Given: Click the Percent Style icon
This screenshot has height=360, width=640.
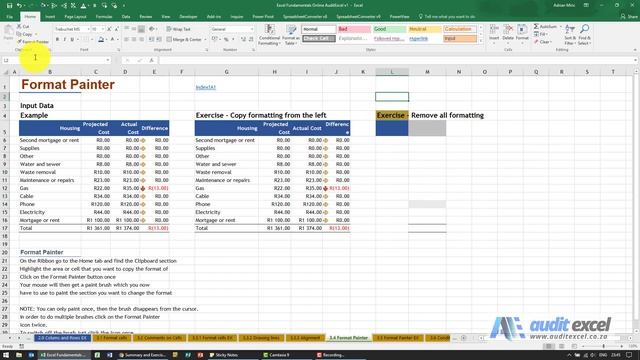Looking at the screenshot, I should [226, 40].
